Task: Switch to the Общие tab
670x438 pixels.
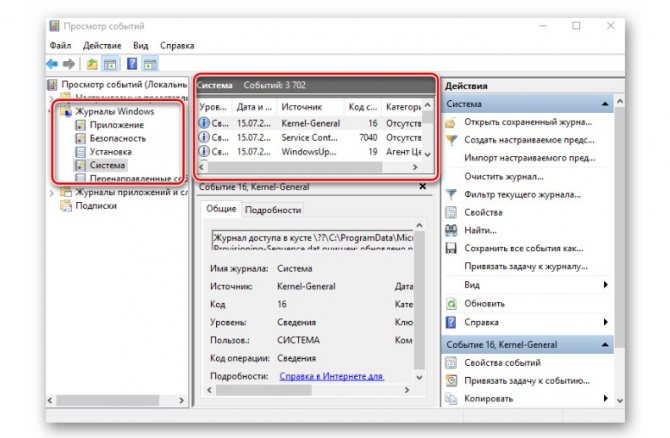Action: point(221,209)
